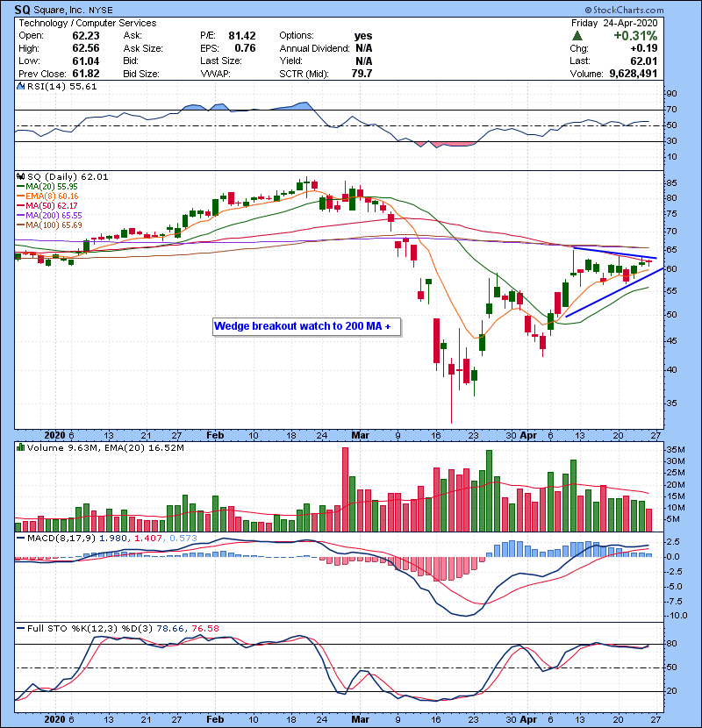Select the Low value 61.04
This screenshot has height=728, width=702.
tap(85, 61)
